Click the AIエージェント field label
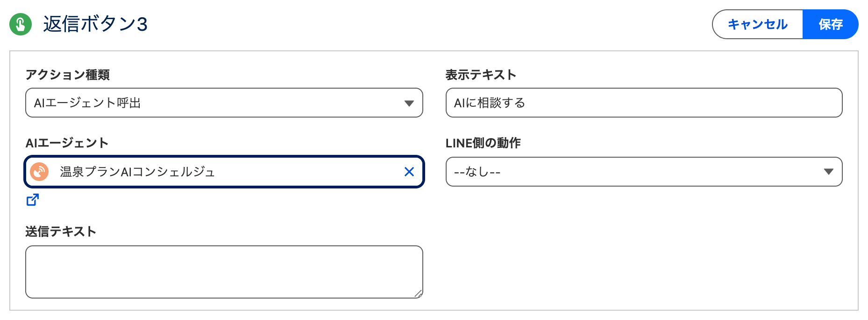This screenshot has width=868, height=320. (x=67, y=143)
